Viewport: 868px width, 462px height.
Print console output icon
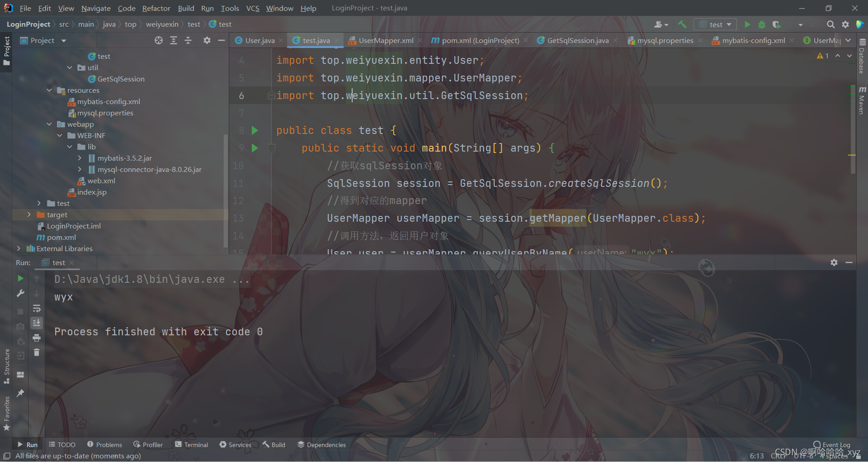tap(37, 338)
